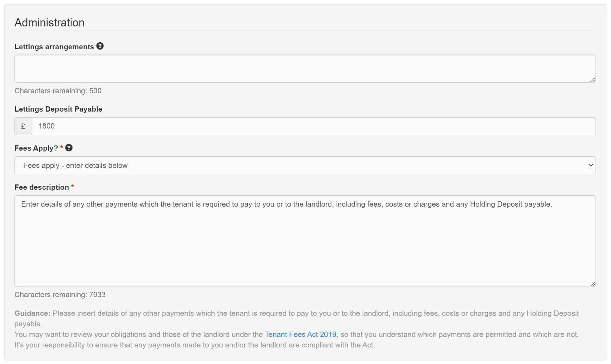Image resolution: width=611 pixels, height=364 pixels.
Task: Click the Lettings Deposit Payable label
Action: [58, 109]
